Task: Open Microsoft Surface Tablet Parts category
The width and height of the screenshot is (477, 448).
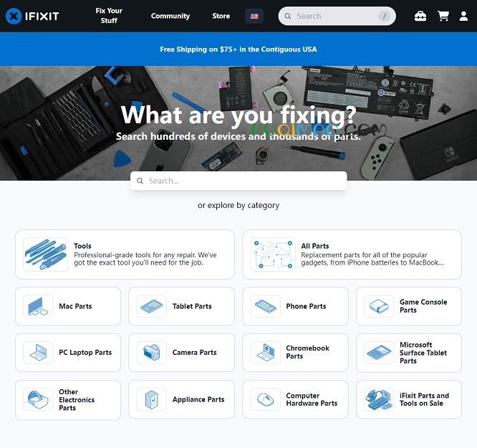Action: (x=409, y=353)
